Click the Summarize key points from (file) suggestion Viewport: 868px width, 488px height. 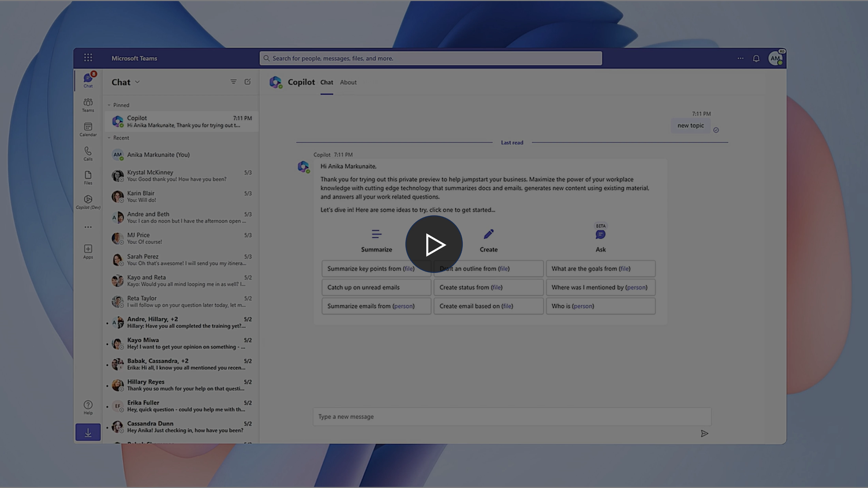point(376,268)
